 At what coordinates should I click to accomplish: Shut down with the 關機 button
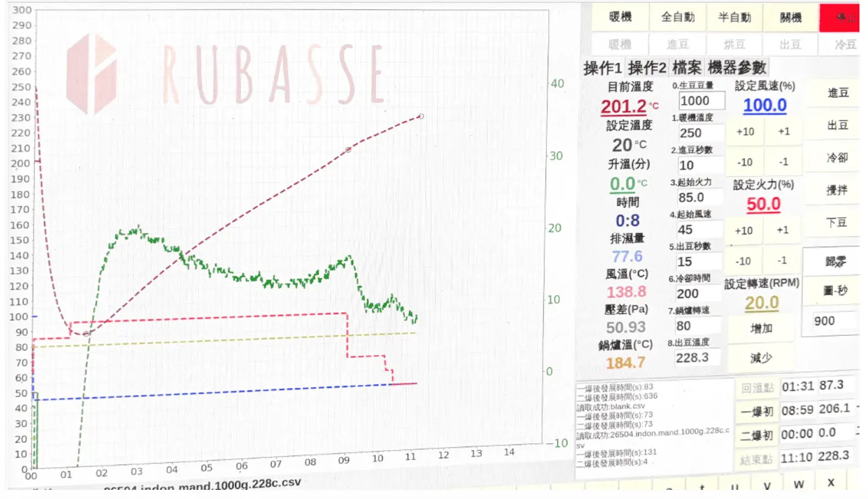[x=790, y=17]
